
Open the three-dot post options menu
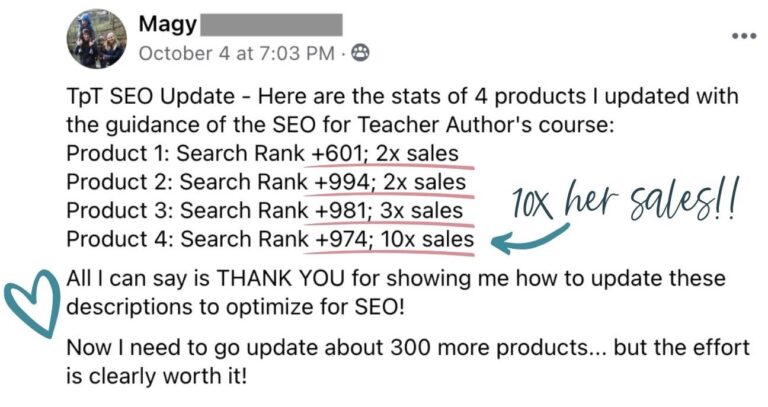click(x=744, y=36)
